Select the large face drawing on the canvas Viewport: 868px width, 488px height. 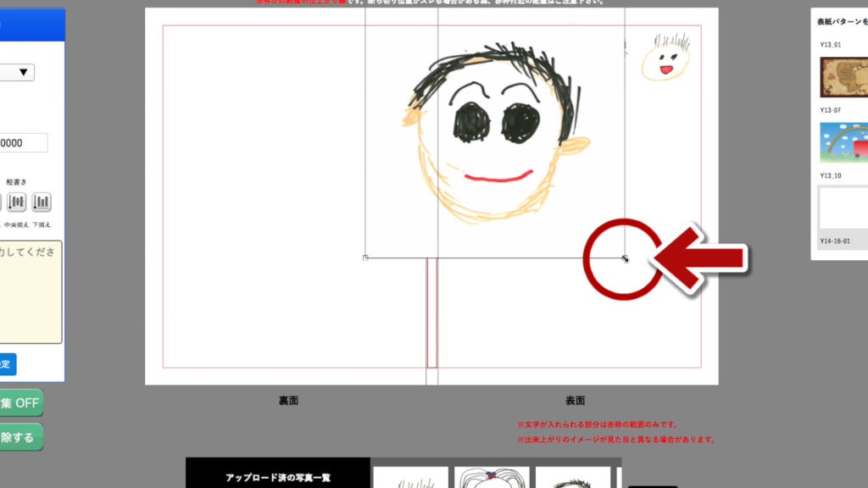click(495, 133)
